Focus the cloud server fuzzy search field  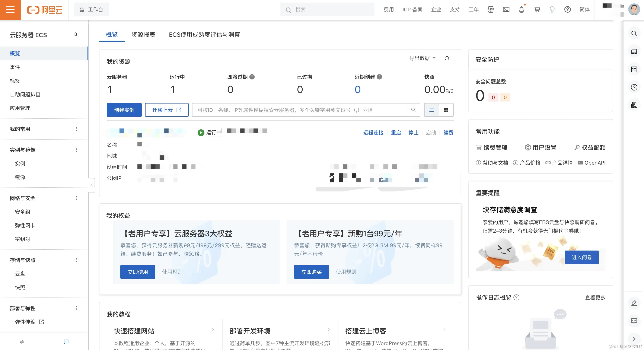click(299, 110)
